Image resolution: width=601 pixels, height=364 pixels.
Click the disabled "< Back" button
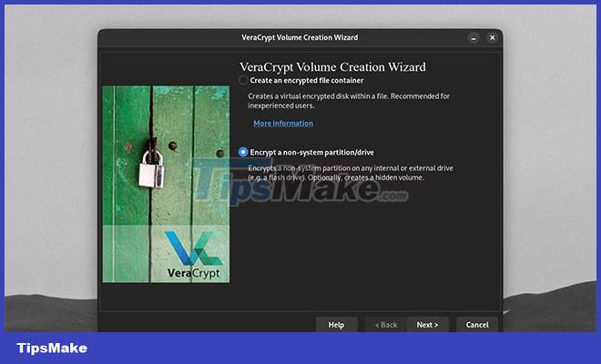point(386,325)
